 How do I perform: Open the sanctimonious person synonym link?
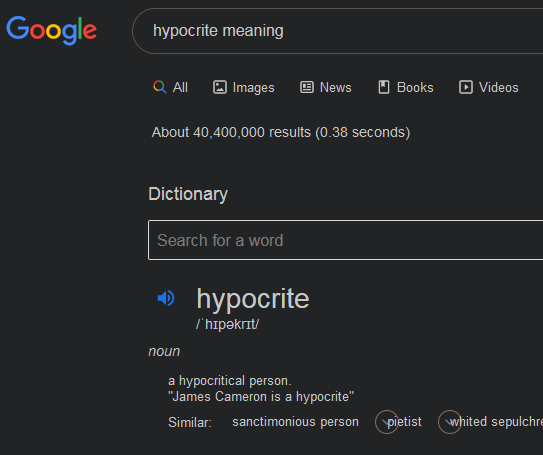(295, 422)
